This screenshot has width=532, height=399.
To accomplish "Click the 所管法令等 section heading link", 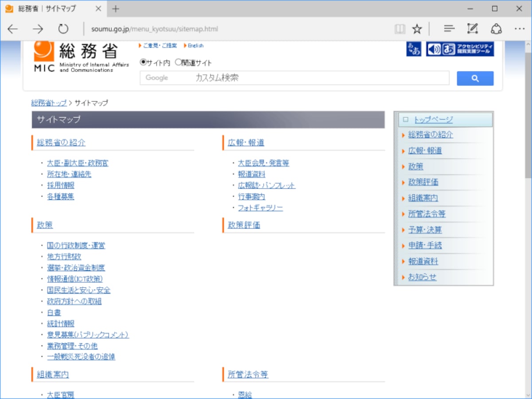I will (x=248, y=375).
